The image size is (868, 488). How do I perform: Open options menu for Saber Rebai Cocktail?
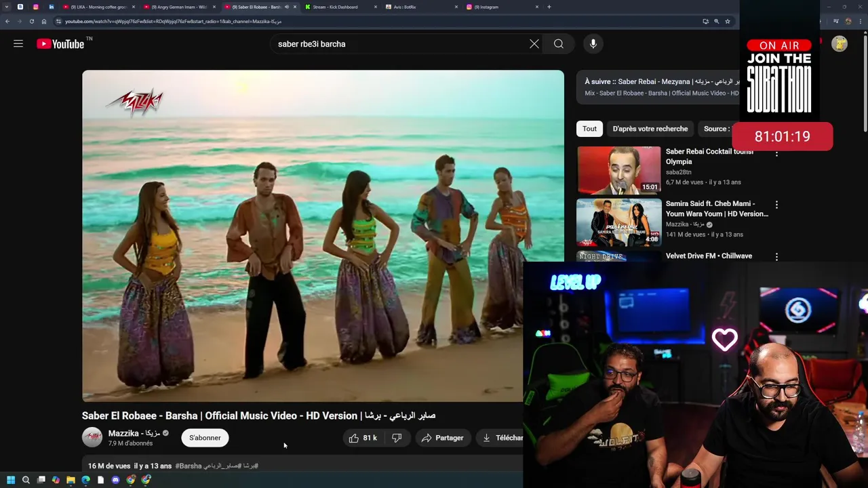tap(776, 154)
